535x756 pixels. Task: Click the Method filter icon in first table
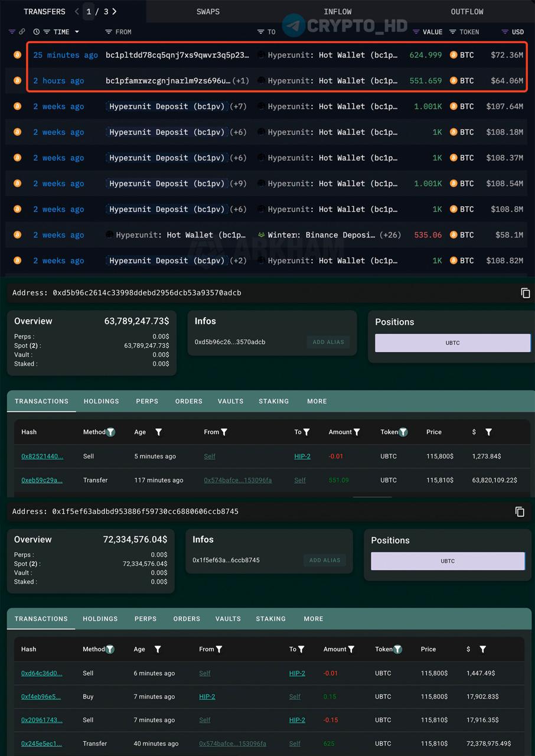tap(110, 432)
